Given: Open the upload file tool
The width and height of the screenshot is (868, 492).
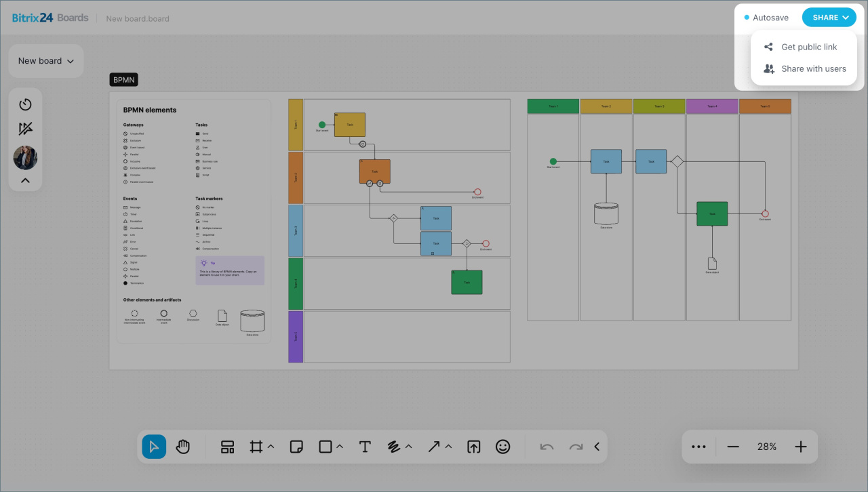Looking at the screenshot, I should click(x=474, y=447).
